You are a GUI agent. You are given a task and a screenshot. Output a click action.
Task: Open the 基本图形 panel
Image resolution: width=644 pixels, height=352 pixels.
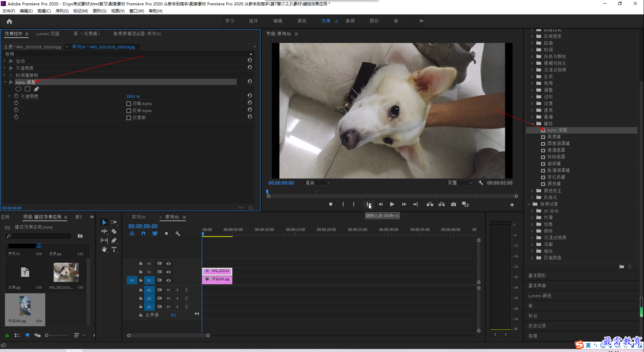point(537,275)
